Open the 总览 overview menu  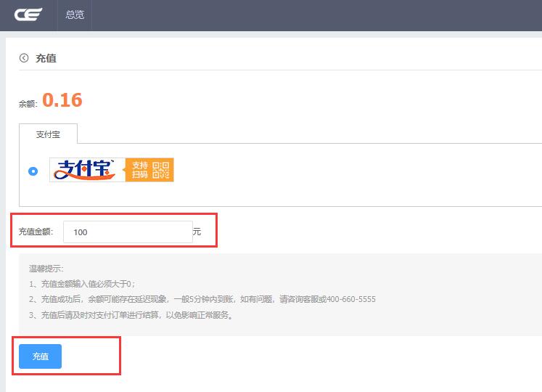pyautogui.click(x=75, y=15)
